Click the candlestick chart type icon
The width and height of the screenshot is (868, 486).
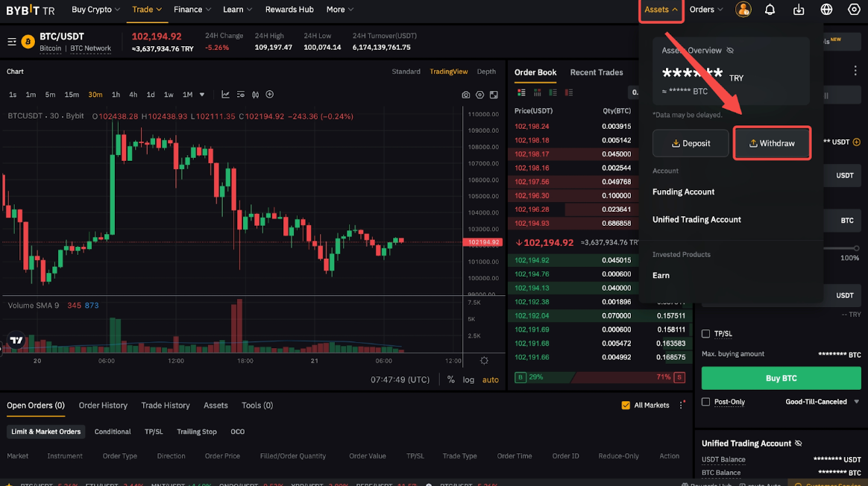[255, 95]
